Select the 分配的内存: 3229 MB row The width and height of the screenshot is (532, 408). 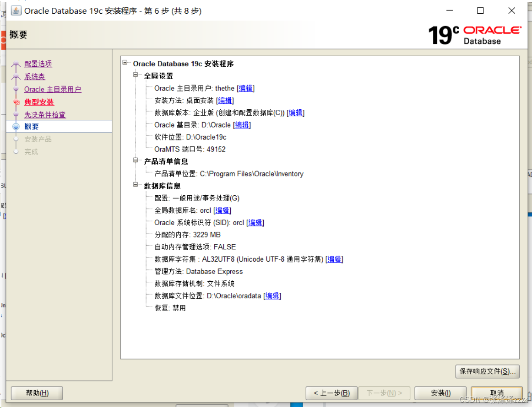click(187, 235)
